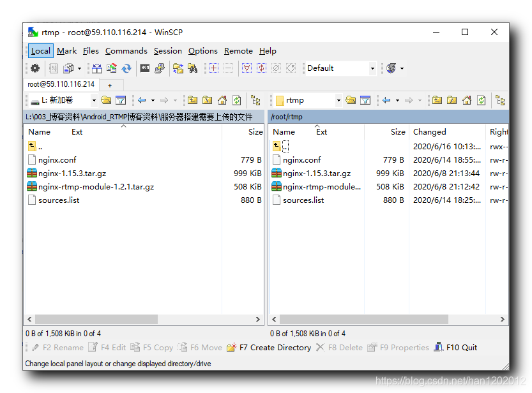
Task: Click local panel filter icon
Action: pyautogui.click(x=121, y=100)
